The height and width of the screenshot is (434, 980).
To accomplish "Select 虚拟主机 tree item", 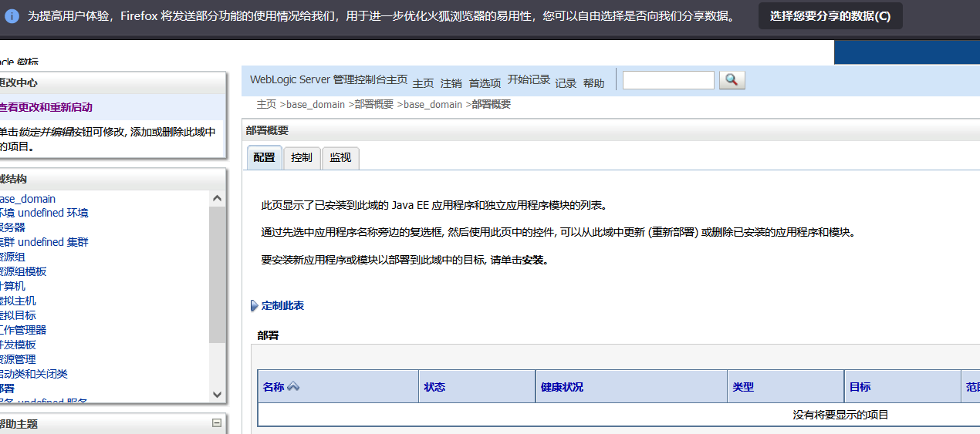I will pyautogui.click(x=17, y=301).
